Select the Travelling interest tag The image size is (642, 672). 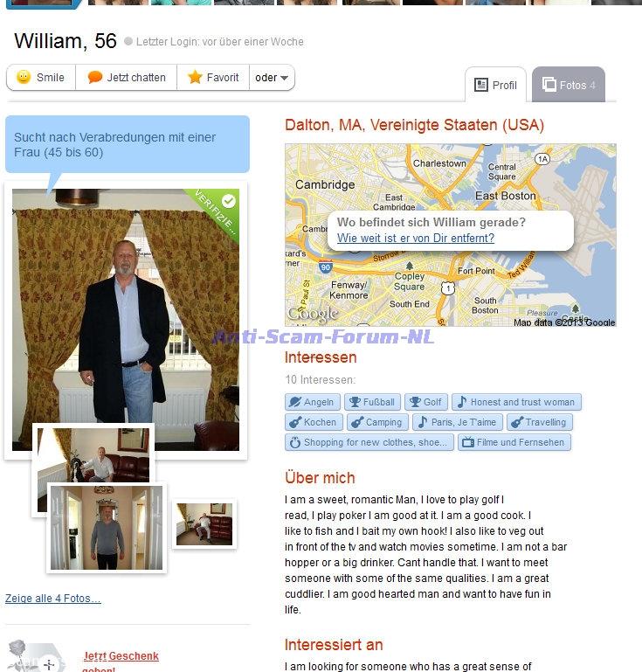coord(540,422)
